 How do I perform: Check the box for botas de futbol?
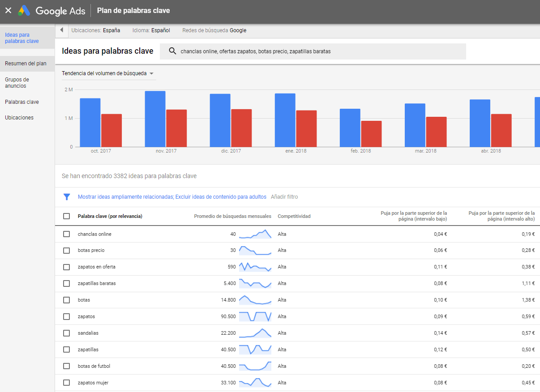click(x=67, y=366)
